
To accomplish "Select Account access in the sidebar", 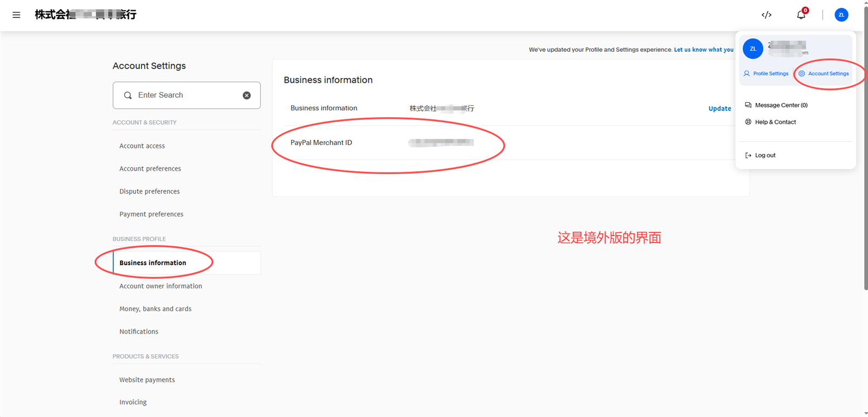I will [x=142, y=146].
